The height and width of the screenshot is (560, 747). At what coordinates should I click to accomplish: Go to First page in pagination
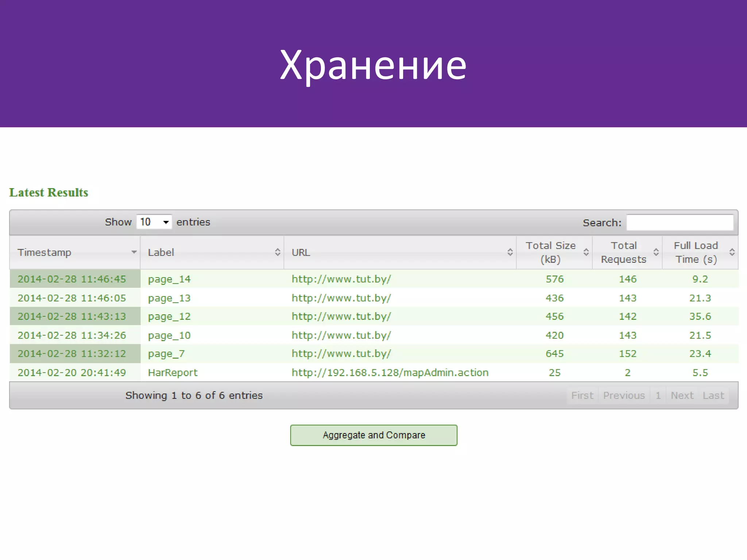point(582,396)
